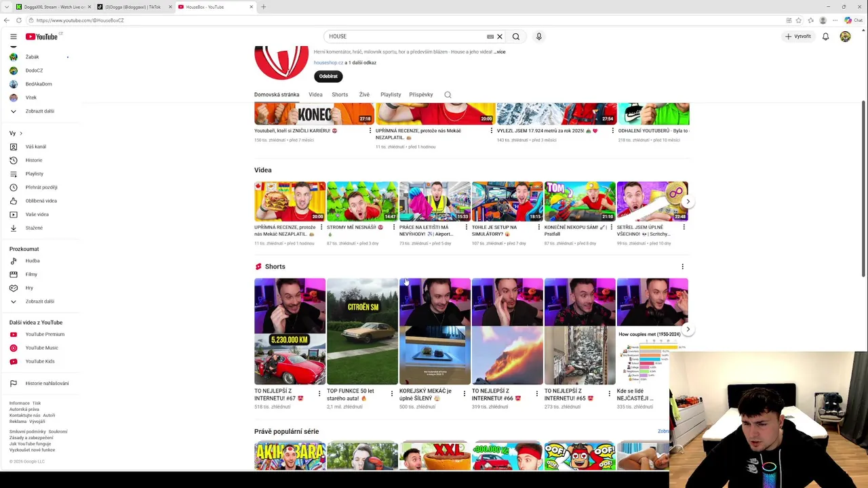The image size is (868, 488).
Task: Click the Odebírat subscribe button
Action: [x=328, y=77]
